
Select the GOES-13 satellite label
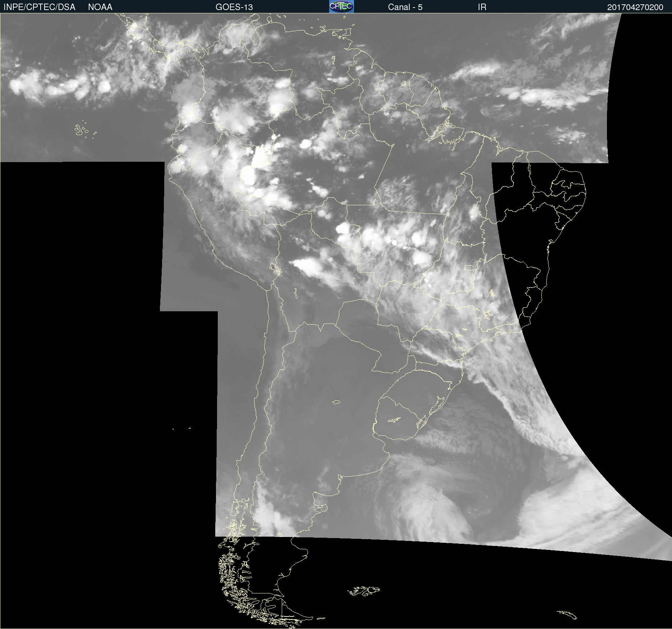pyautogui.click(x=234, y=7)
